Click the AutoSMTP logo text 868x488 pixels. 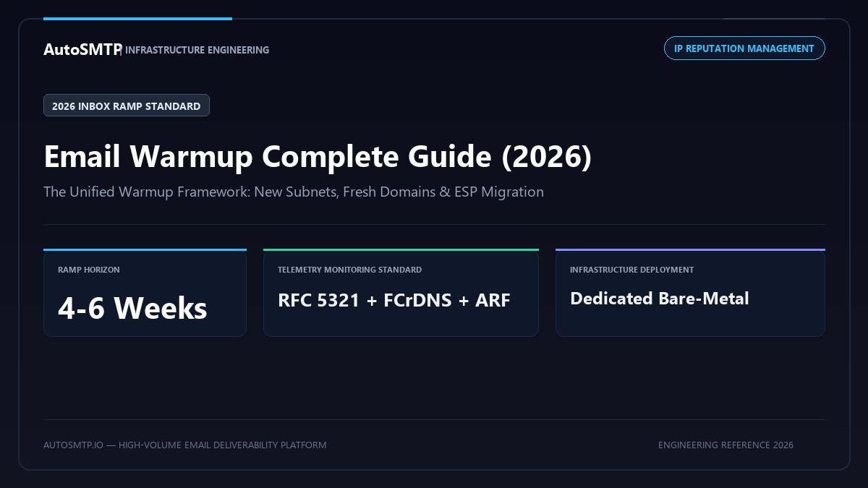(82, 49)
